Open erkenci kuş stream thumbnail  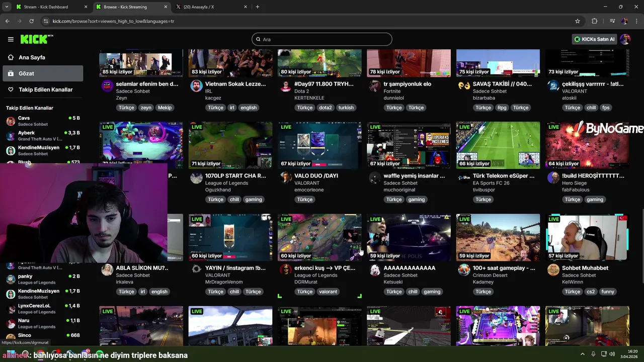(x=319, y=237)
